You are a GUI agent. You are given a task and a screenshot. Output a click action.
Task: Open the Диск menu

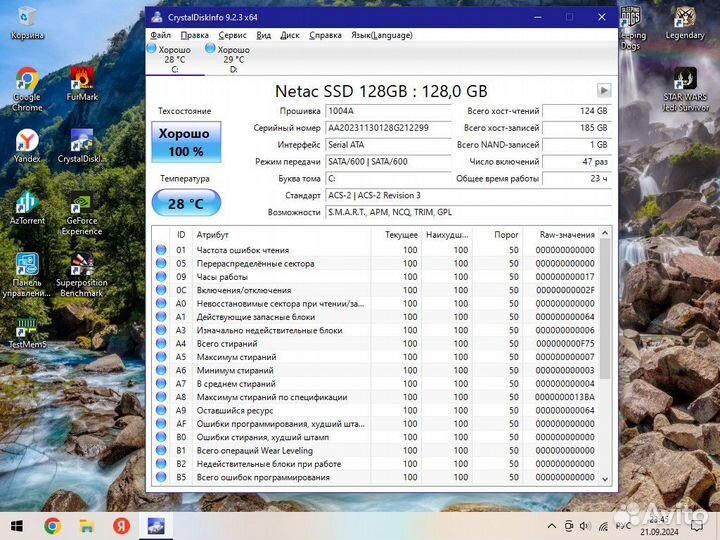tap(290, 35)
